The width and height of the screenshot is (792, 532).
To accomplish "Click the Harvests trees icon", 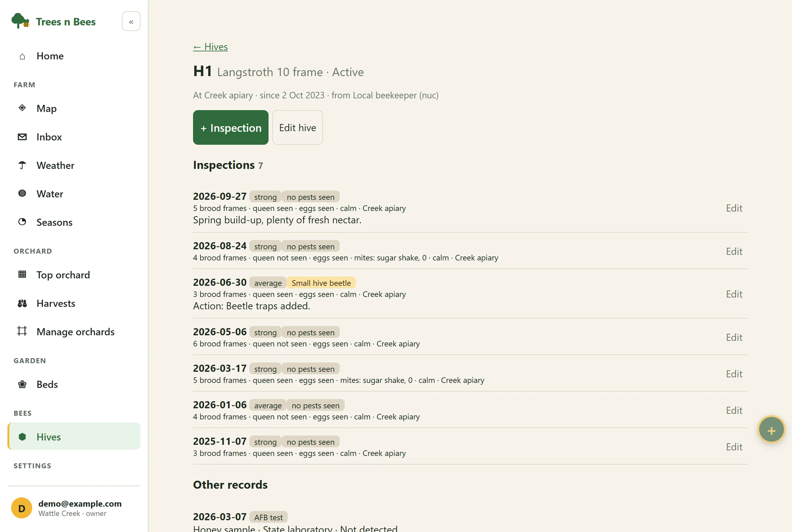I will (22, 303).
